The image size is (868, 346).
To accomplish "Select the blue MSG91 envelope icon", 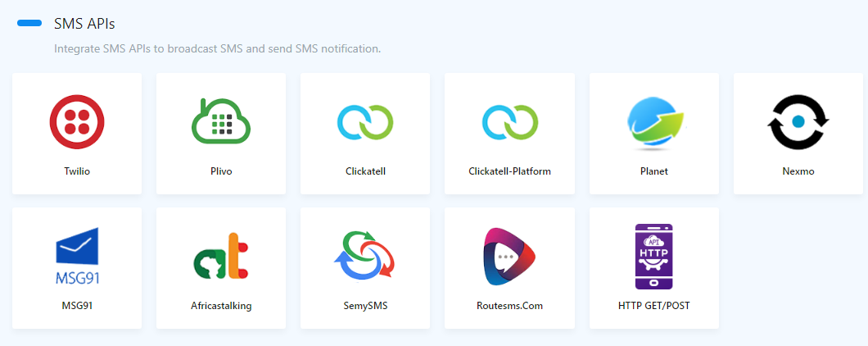I will (x=77, y=256).
